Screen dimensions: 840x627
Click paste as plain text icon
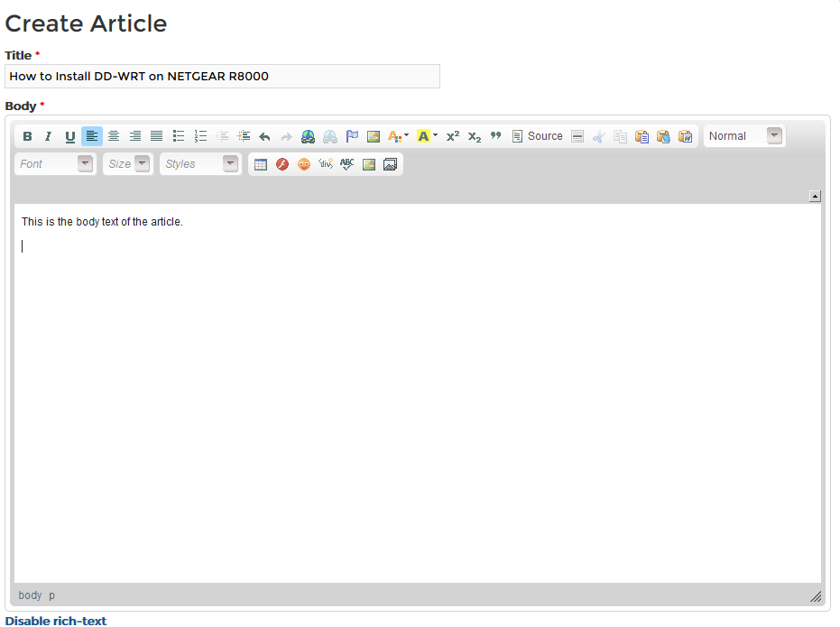(x=663, y=136)
